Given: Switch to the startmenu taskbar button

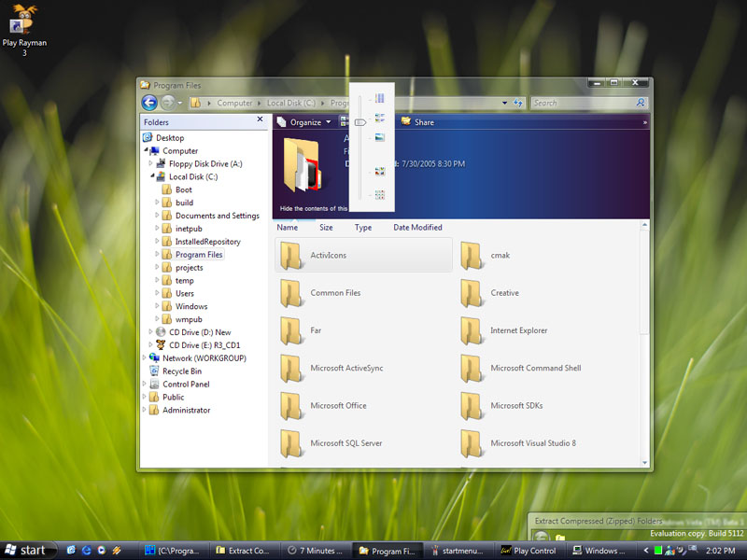Looking at the screenshot, I should (458, 551).
